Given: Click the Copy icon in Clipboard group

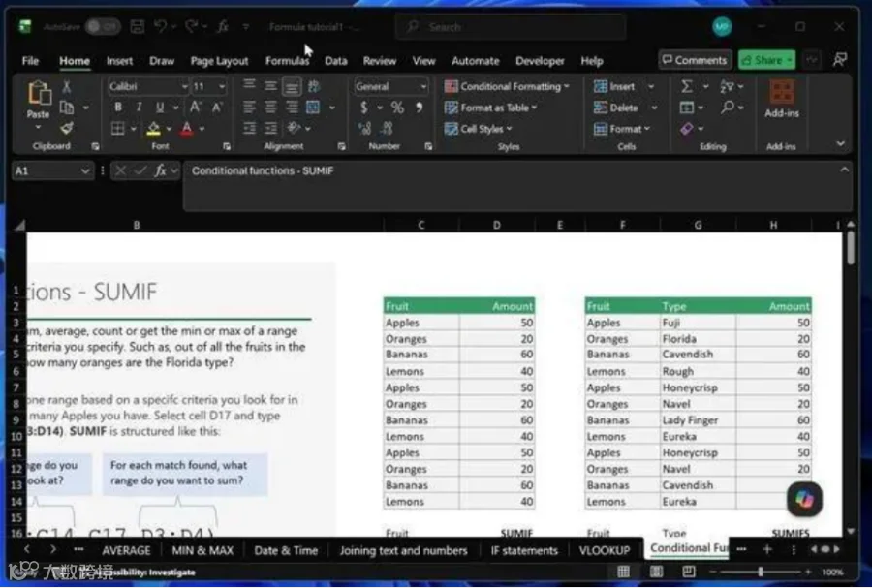Looking at the screenshot, I should pyautogui.click(x=67, y=108).
